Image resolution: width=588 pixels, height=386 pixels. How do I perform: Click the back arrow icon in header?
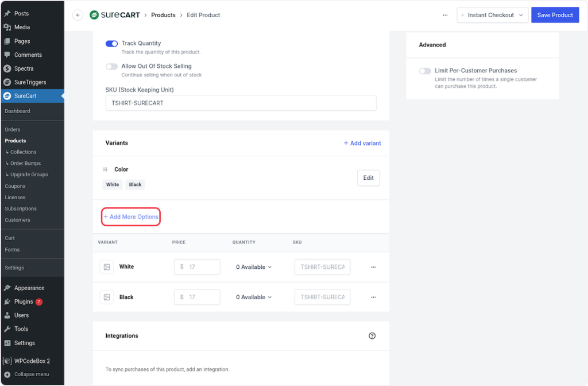[x=78, y=16]
